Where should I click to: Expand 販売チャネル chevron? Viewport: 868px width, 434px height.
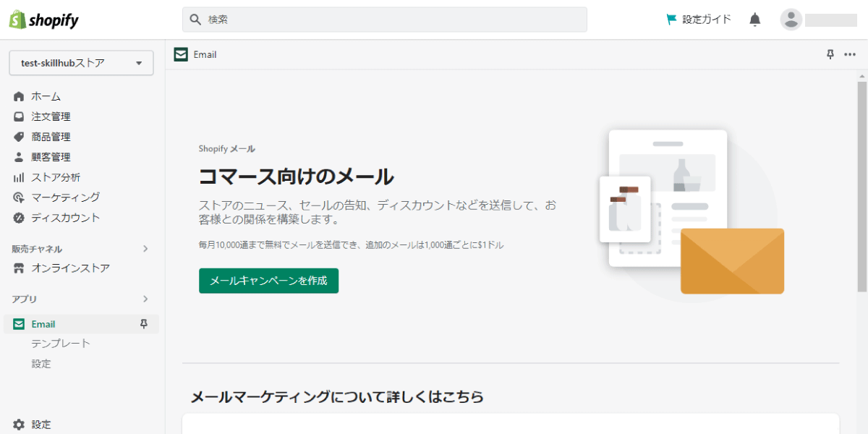pos(145,249)
